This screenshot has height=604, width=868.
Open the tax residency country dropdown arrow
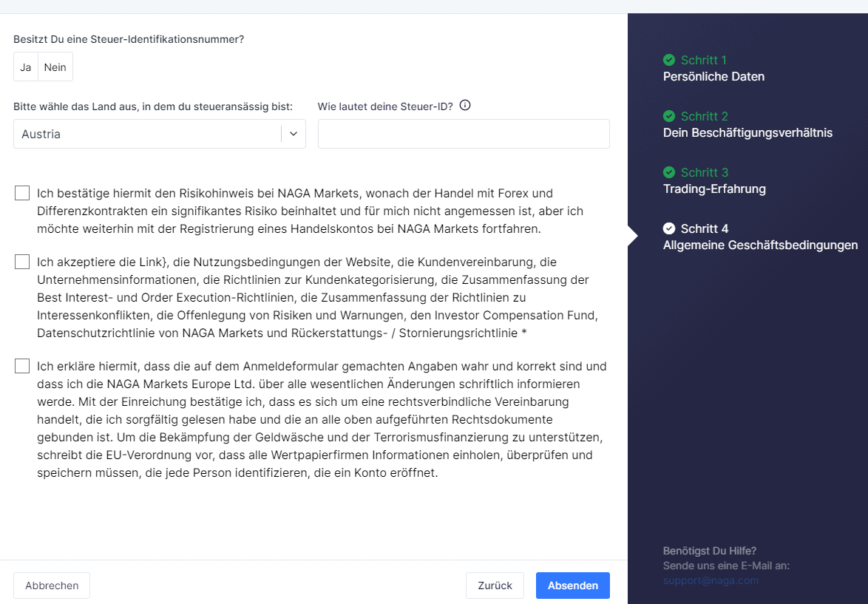pos(294,134)
